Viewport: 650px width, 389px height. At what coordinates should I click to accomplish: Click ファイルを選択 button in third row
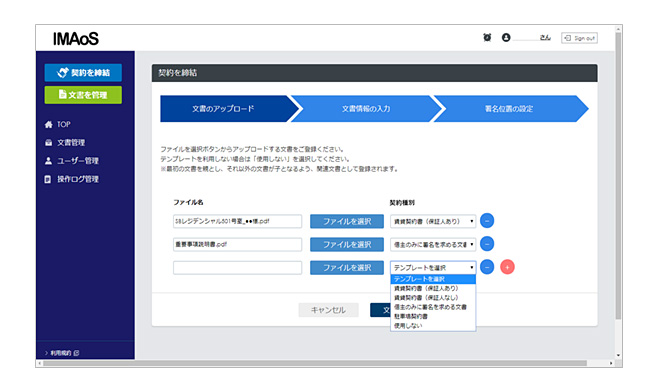tap(347, 267)
